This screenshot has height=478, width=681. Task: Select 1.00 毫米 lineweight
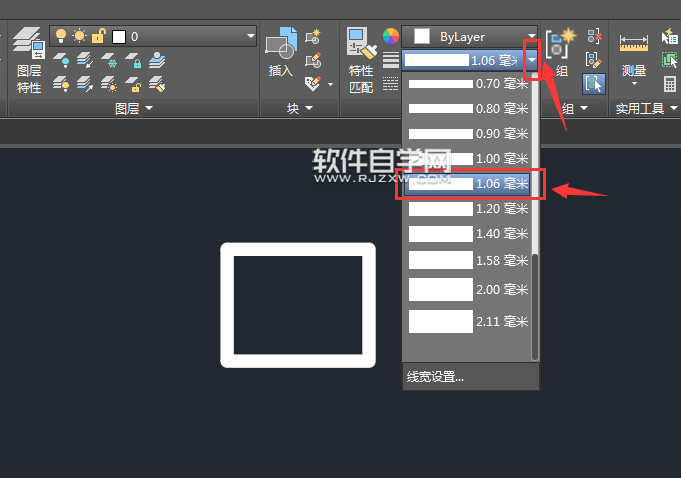(468, 158)
